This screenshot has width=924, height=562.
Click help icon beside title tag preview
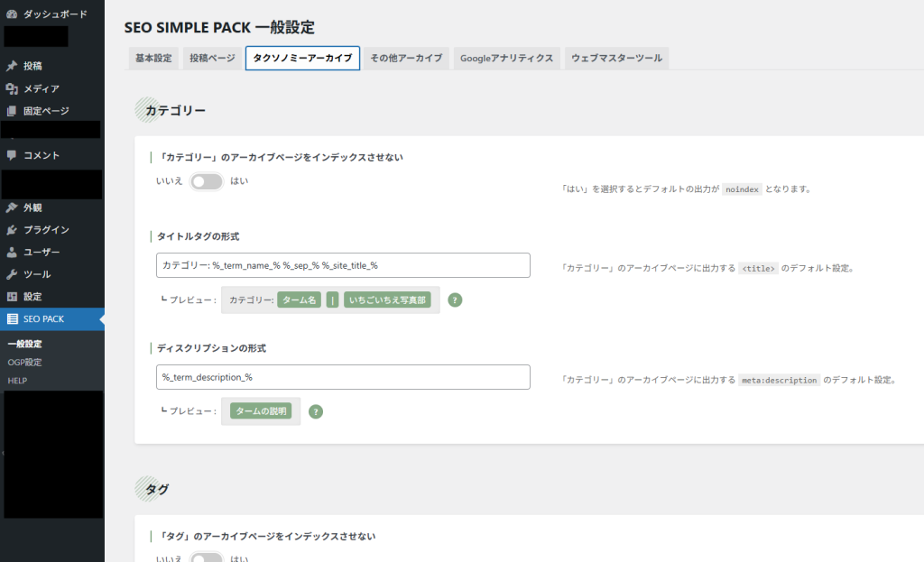point(455,300)
